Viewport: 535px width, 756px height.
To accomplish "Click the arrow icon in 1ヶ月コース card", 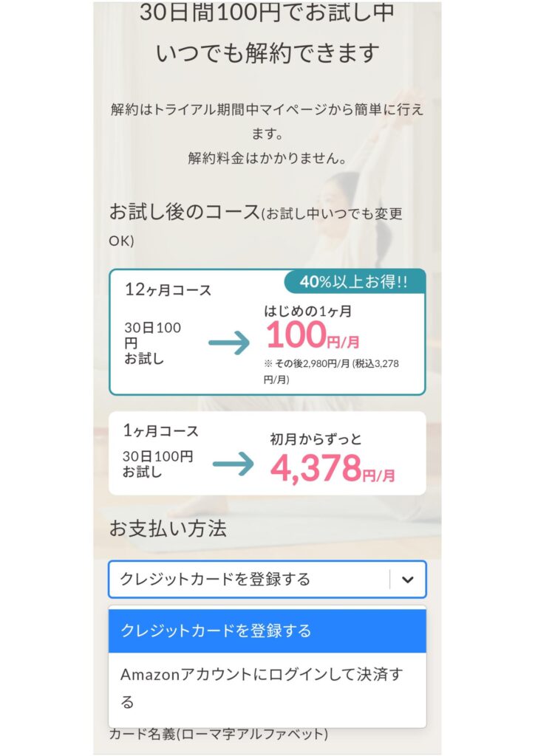I will pos(233,464).
